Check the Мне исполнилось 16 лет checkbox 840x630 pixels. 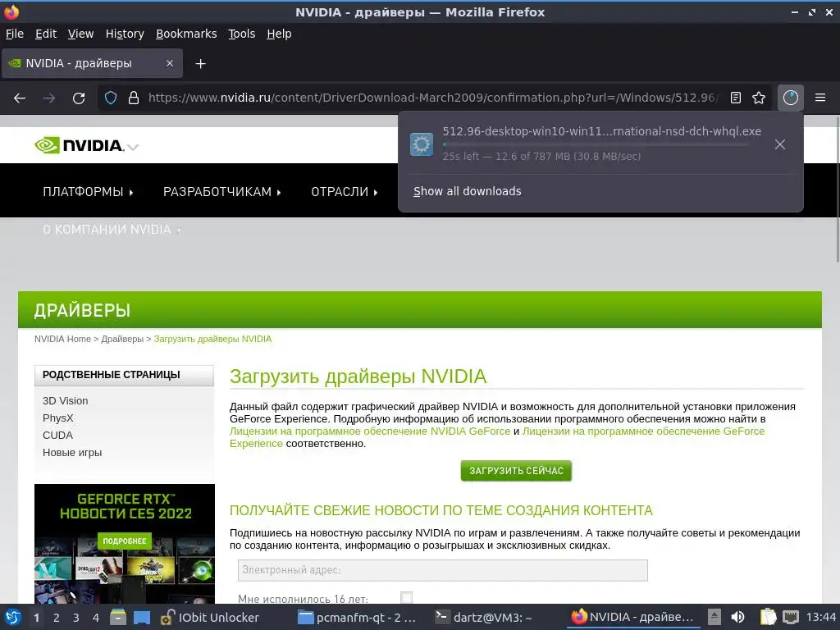[407, 598]
